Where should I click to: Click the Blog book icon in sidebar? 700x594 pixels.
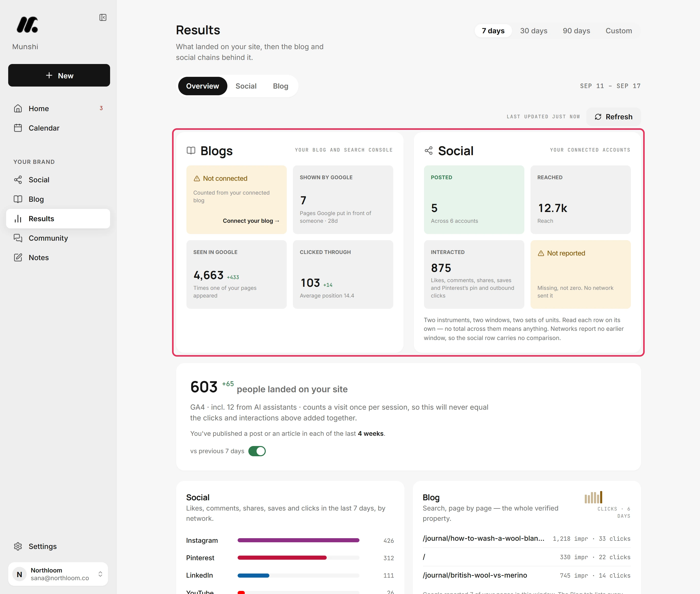pos(18,199)
